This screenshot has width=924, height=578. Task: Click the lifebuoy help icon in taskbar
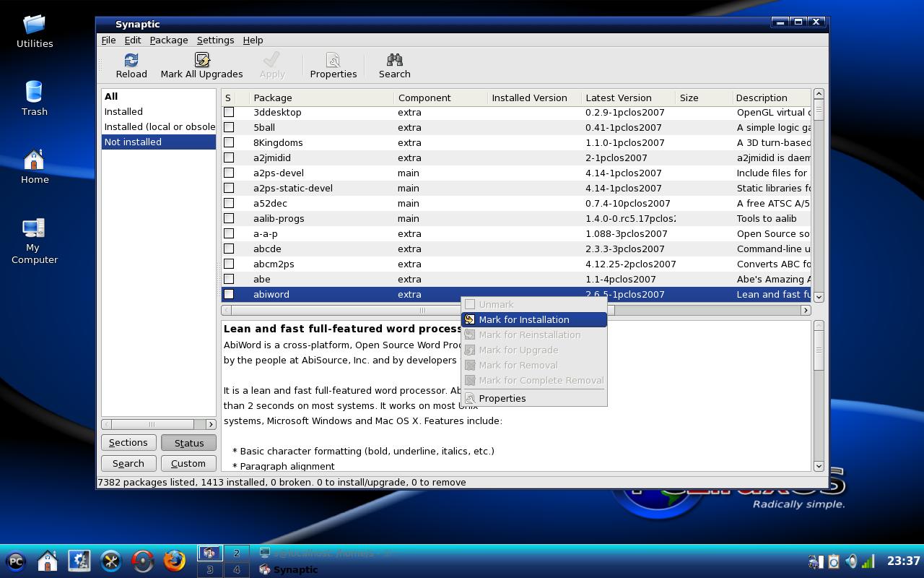pos(143,561)
